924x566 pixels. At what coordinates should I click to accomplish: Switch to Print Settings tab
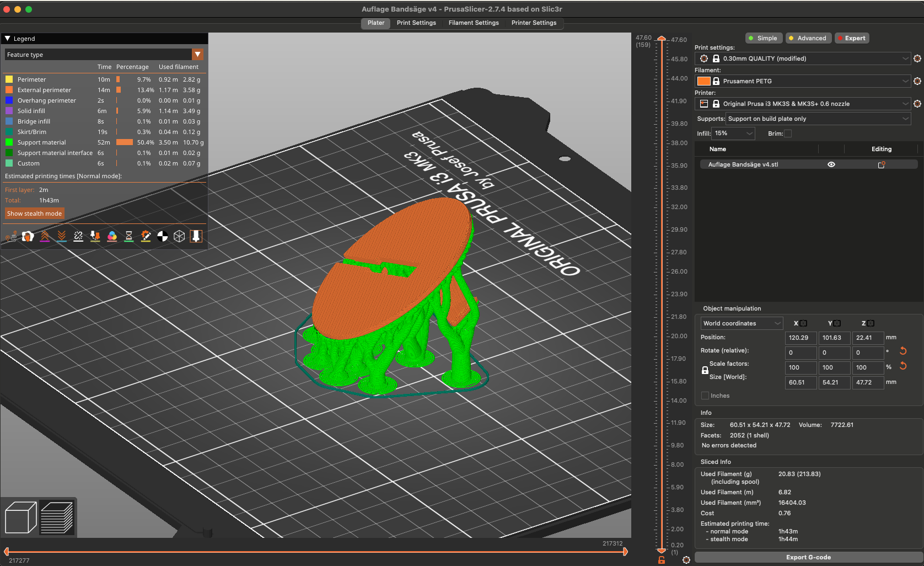(x=416, y=23)
